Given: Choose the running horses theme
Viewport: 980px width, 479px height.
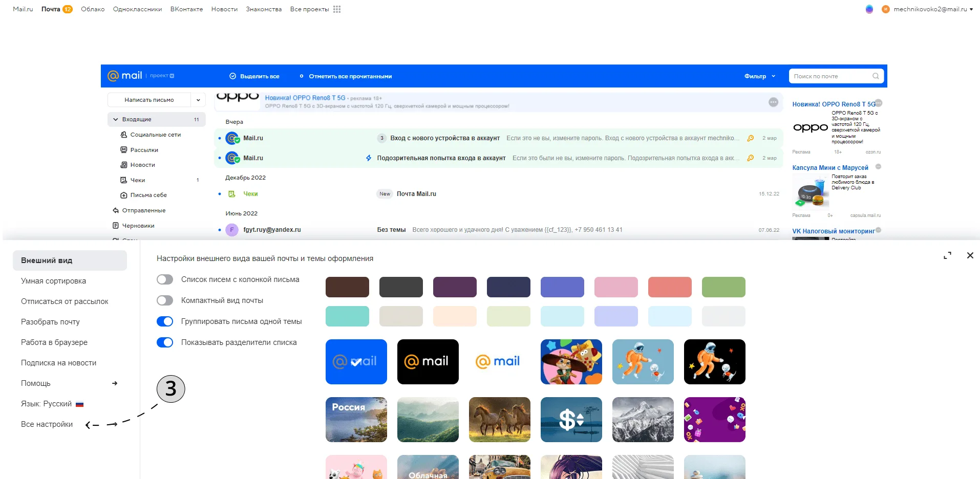Looking at the screenshot, I should [500, 420].
